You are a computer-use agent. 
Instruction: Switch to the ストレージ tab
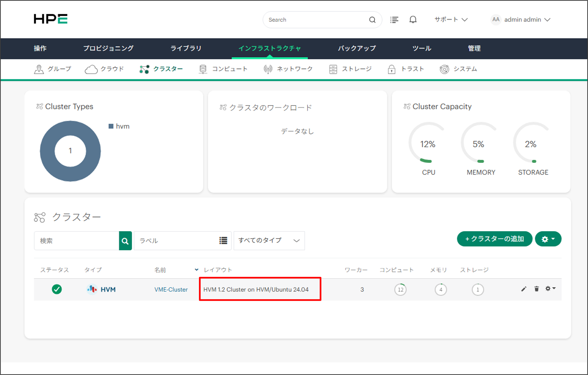point(350,69)
